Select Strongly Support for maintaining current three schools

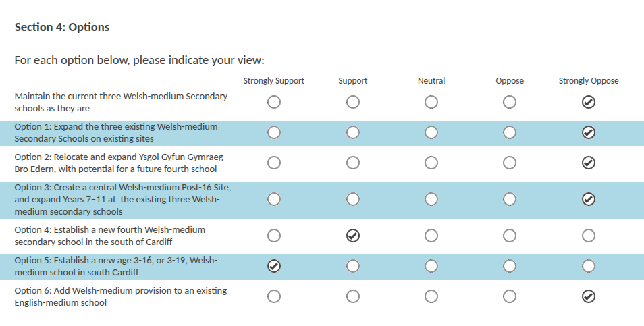coord(274,102)
